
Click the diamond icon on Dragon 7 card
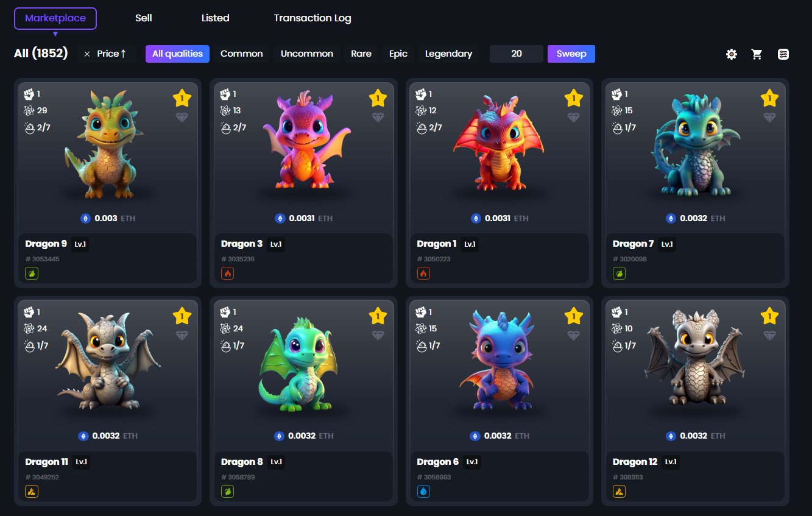770,118
